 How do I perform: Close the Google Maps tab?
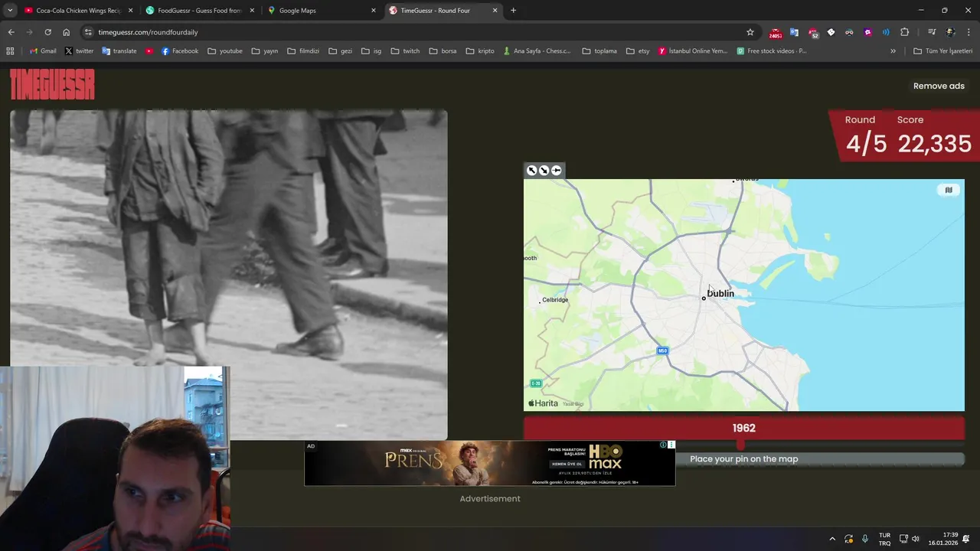coord(374,11)
